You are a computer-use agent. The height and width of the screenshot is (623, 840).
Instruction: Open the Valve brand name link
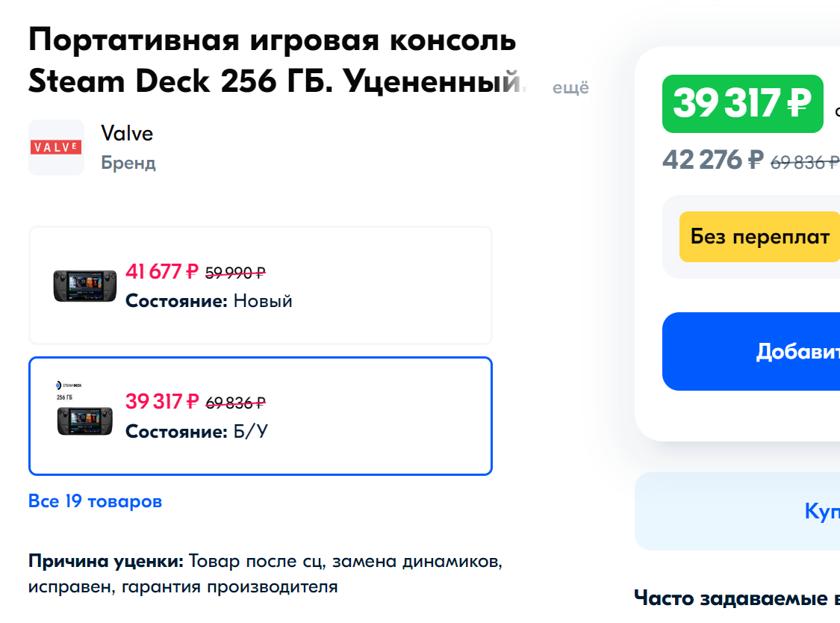[127, 134]
